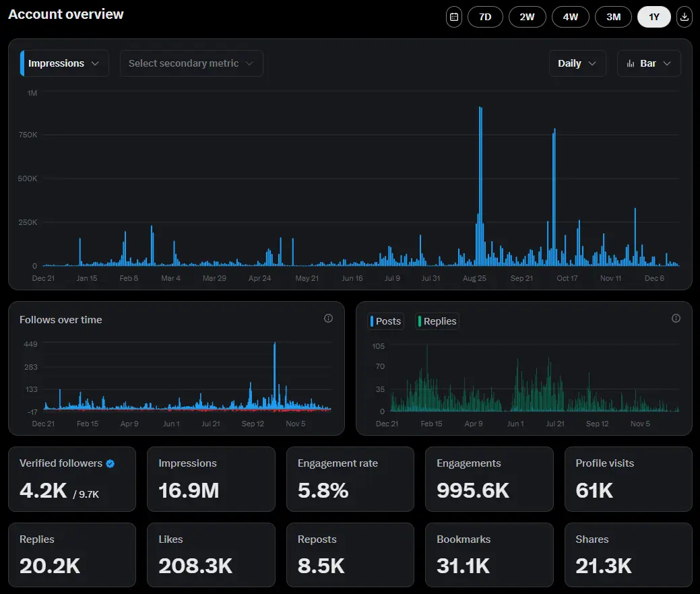Toggle the Replies series in the chart legend
Image resolution: width=700 pixels, height=594 pixels.
click(437, 321)
